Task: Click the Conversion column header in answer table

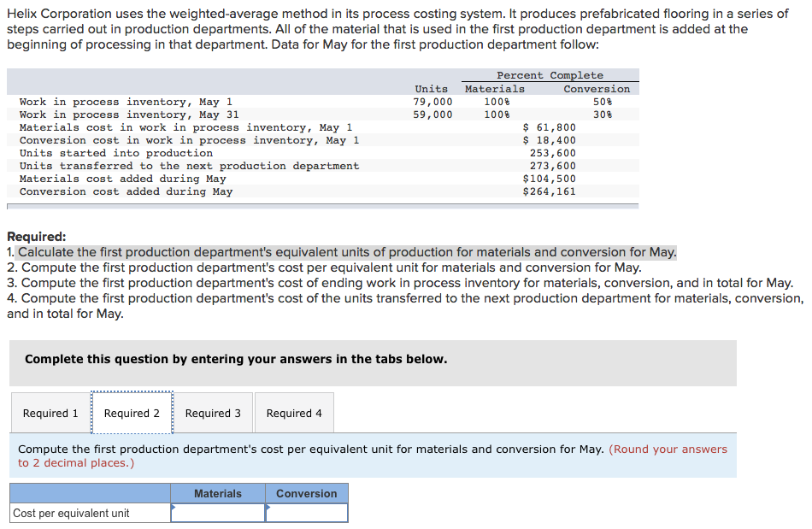Action: 307,494
